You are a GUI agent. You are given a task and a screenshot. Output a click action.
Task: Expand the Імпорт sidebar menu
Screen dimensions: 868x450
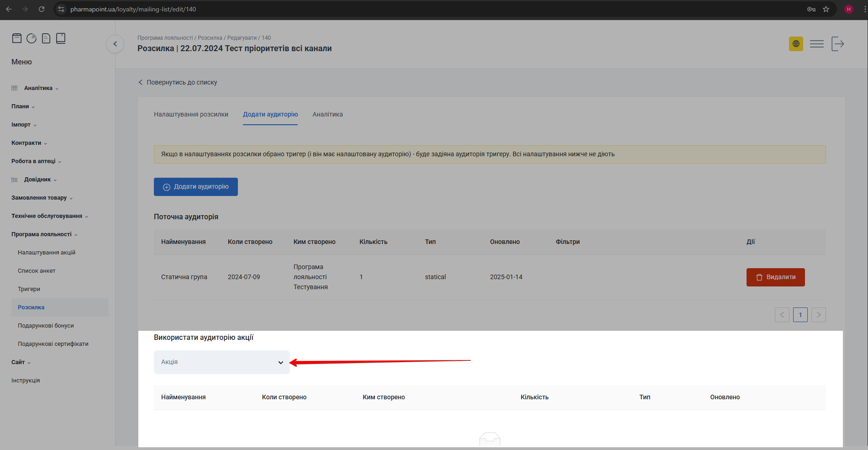pos(24,125)
